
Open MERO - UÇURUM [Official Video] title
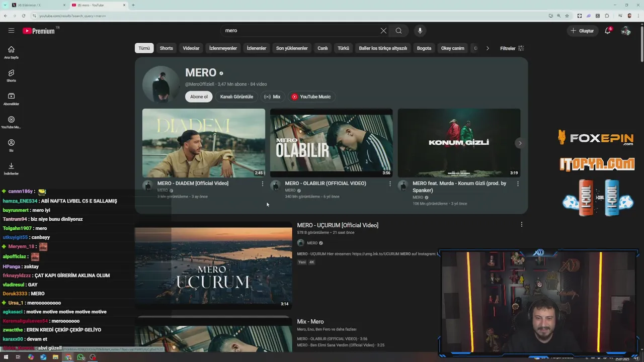338,225
